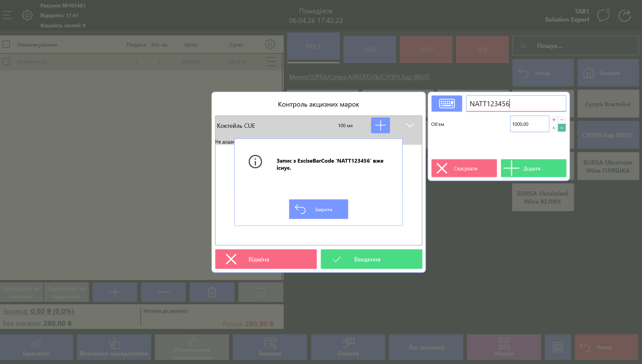Click the trash delete icon button

coord(212,292)
